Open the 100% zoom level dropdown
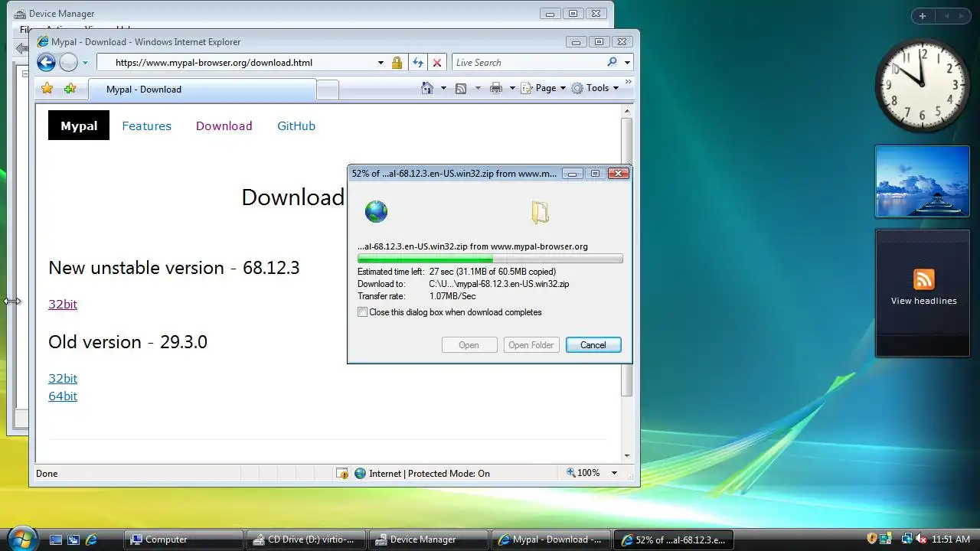This screenshot has height=551, width=980. (614, 473)
